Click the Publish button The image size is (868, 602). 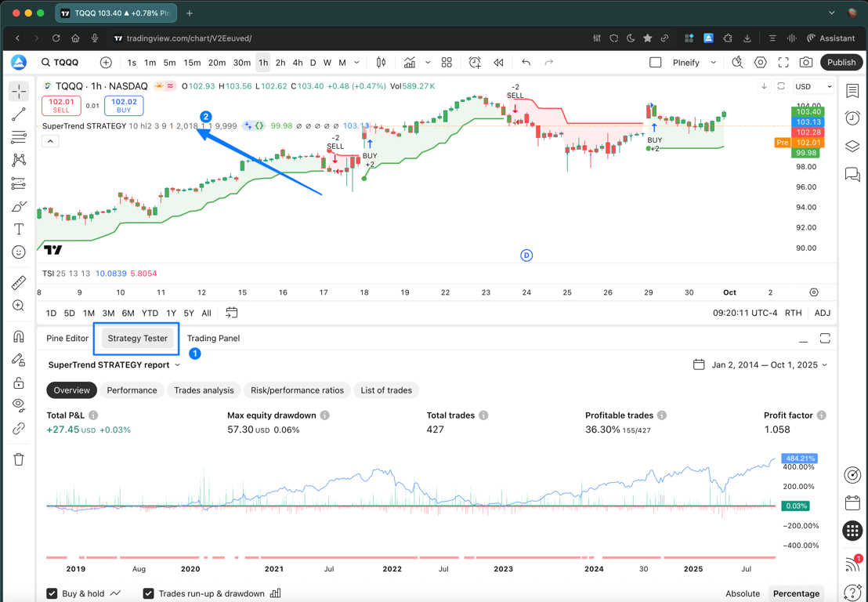[841, 63]
